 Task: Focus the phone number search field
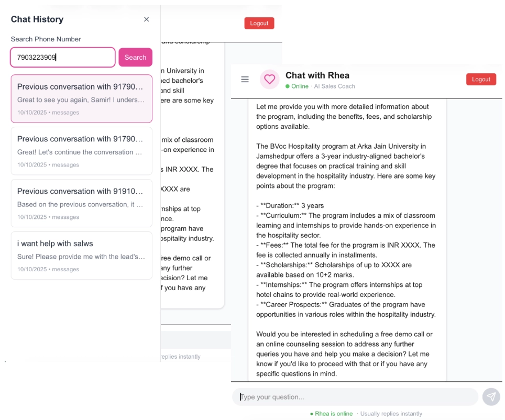tap(63, 58)
